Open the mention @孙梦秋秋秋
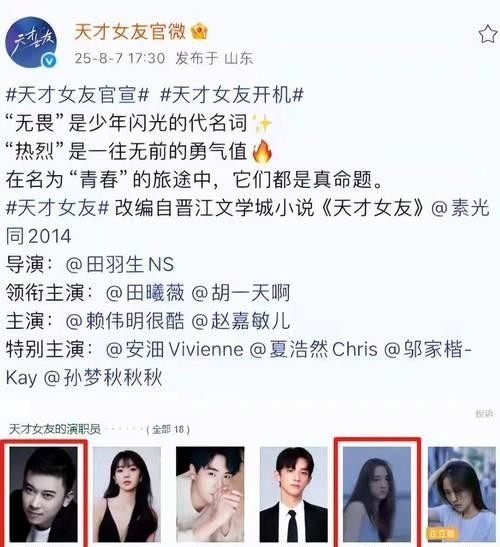Image resolution: width=500 pixels, height=547 pixels. (103, 377)
